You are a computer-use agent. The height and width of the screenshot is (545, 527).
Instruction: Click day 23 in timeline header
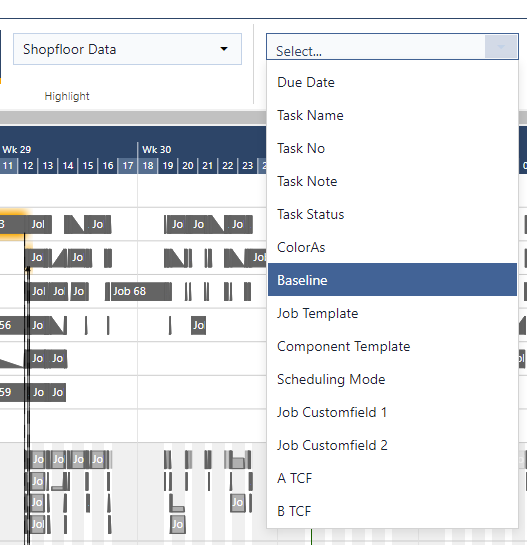(248, 165)
